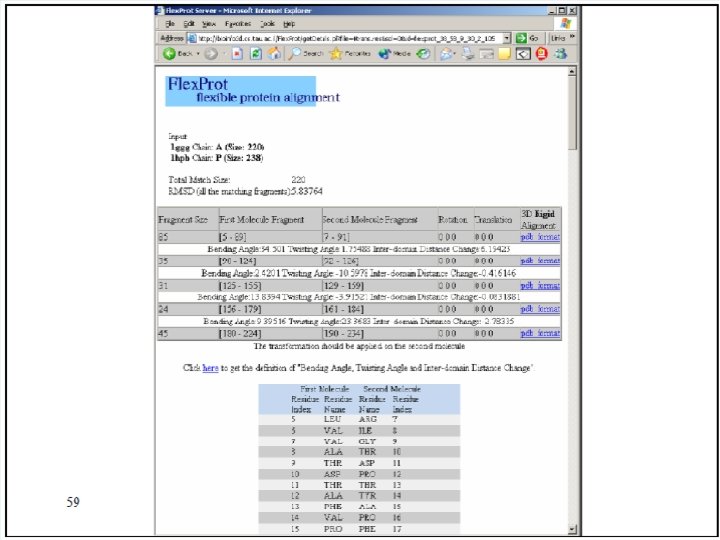Open the Edit menu
This screenshot has width=720, height=540.
click(x=189, y=24)
